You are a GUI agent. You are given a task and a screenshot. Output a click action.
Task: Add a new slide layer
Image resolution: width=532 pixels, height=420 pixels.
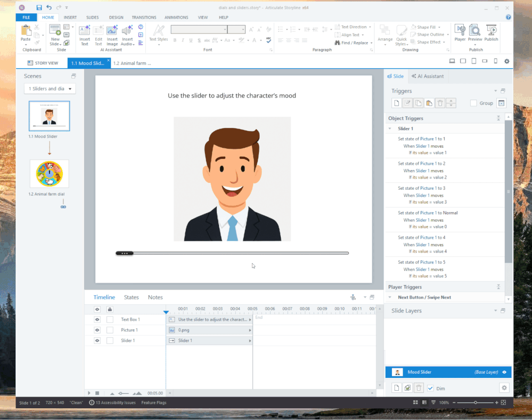coord(397,387)
